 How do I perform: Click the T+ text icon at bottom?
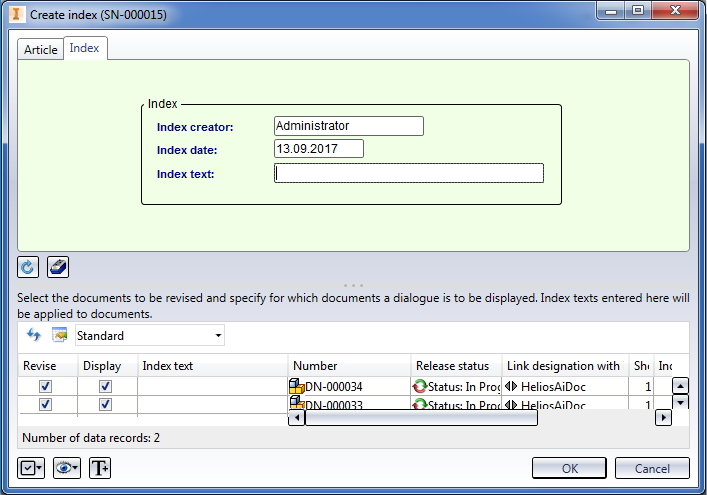click(100, 467)
